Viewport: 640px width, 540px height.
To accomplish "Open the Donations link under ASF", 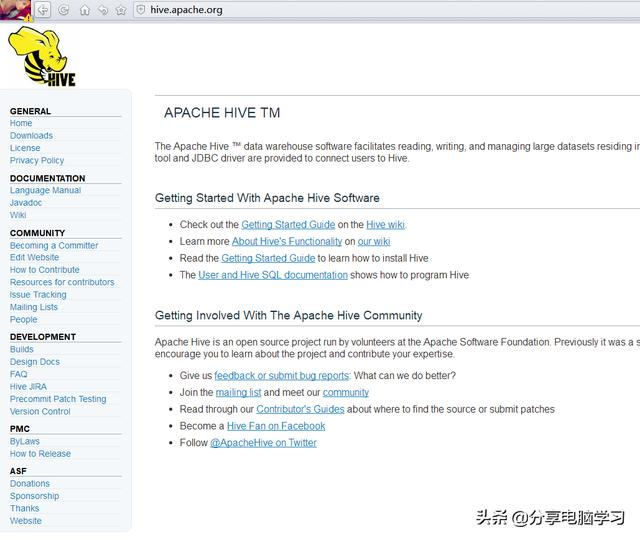I will click(x=29, y=483).
